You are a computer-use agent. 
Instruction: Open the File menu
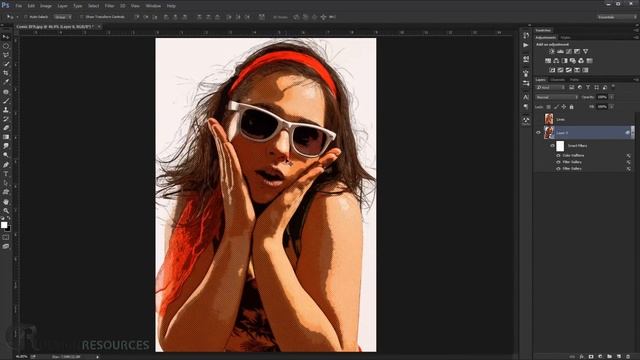(18, 6)
